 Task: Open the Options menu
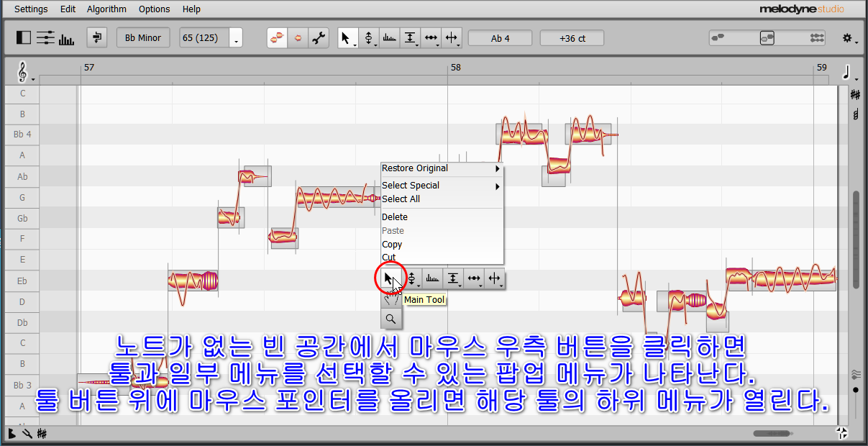pos(155,9)
